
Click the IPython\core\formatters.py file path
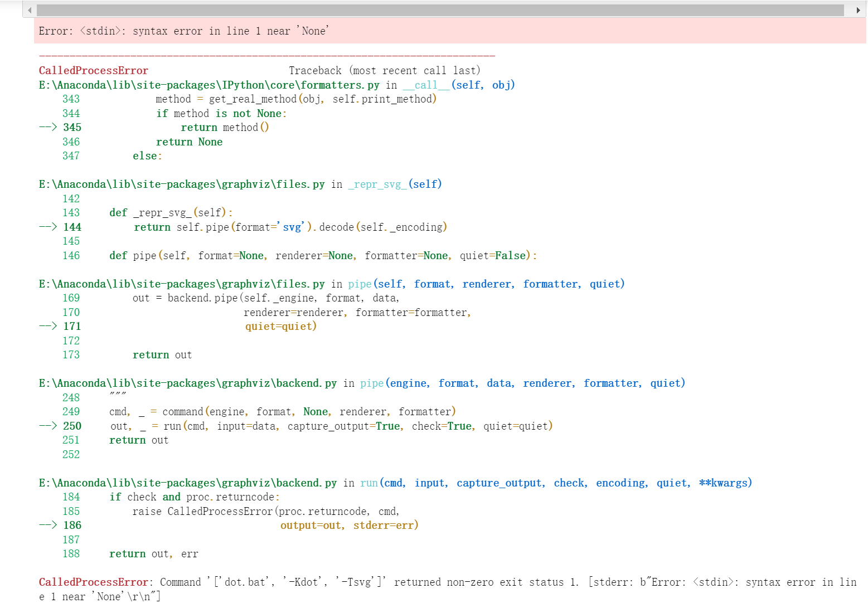[209, 85]
